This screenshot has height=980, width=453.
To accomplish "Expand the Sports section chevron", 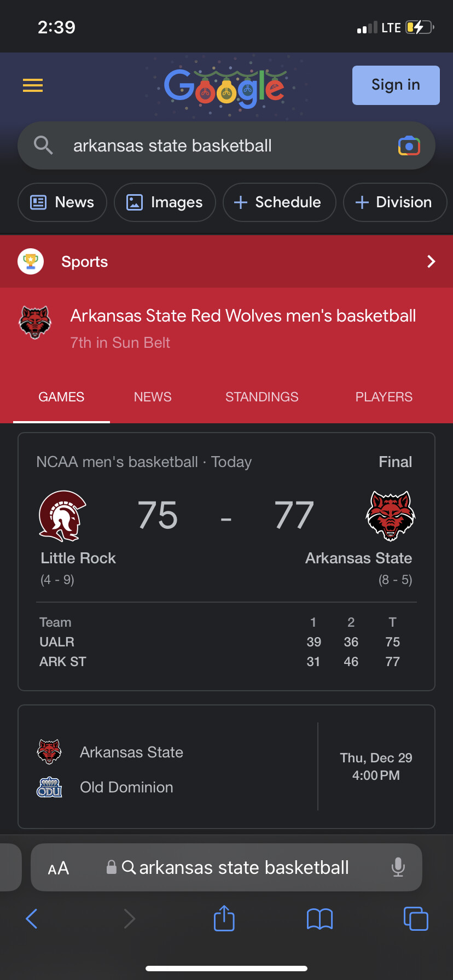I will point(431,261).
